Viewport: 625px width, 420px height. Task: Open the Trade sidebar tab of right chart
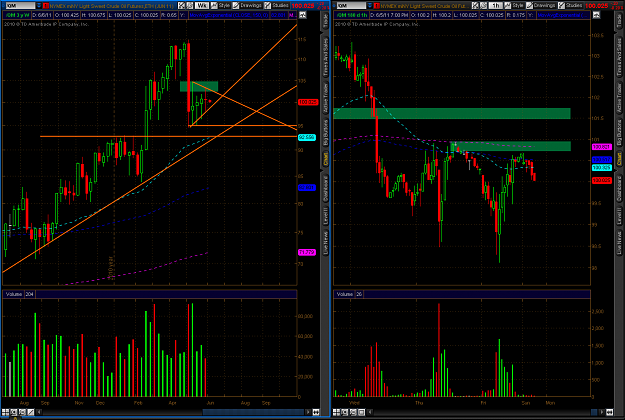[619, 21]
